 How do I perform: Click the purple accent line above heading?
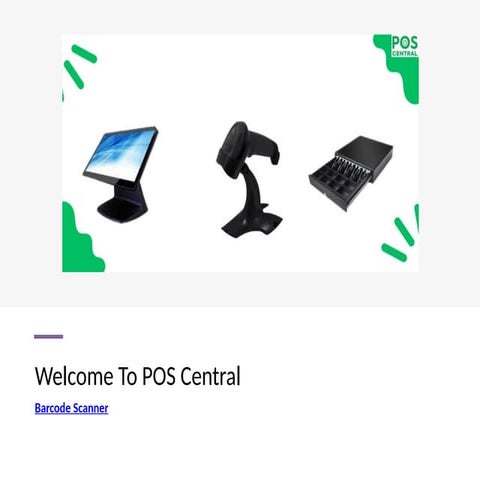coord(48,337)
